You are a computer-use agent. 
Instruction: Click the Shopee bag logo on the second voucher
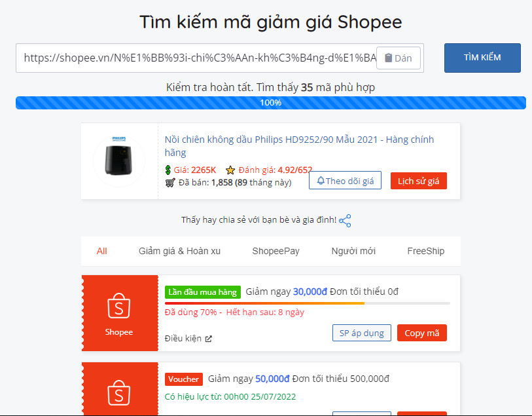(118, 393)
